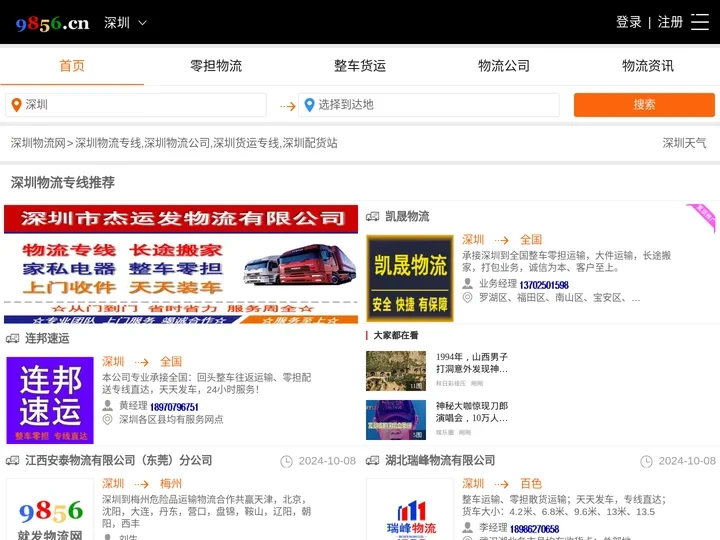This screenshot has width=720, height=540.
Task: Click the orange origin location pin icon
Action: click(17, 105)
